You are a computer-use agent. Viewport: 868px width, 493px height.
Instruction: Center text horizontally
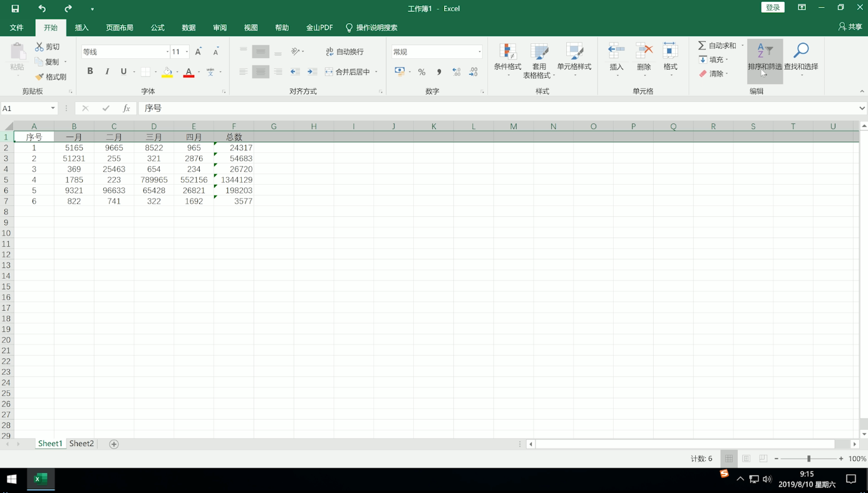coord(261,72)
